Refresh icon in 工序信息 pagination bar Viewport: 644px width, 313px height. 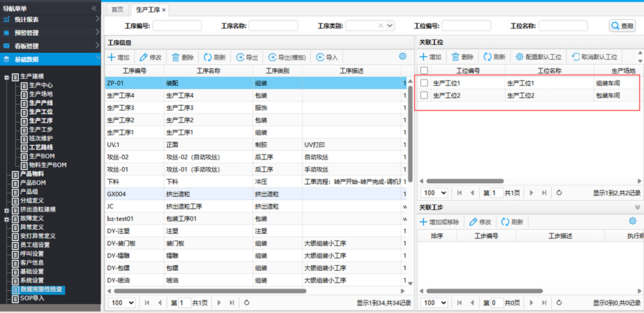246,302
